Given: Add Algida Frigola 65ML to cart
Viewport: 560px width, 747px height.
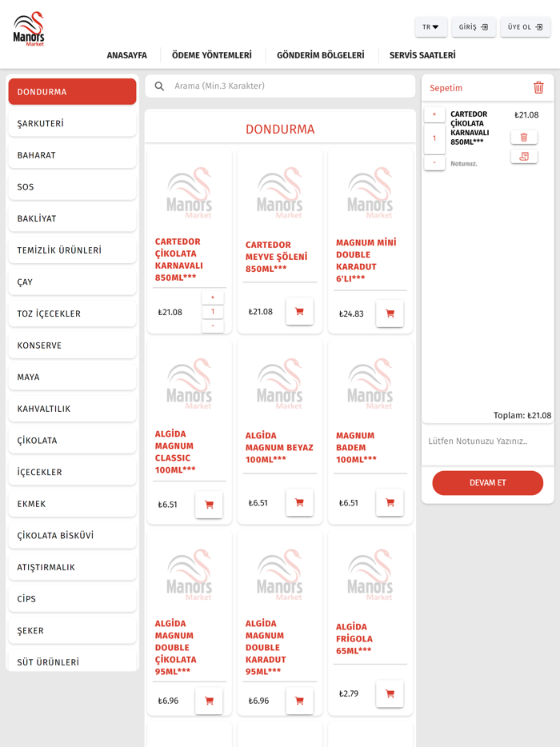Looking at the screenshot, I should click(x=390, y=693).
